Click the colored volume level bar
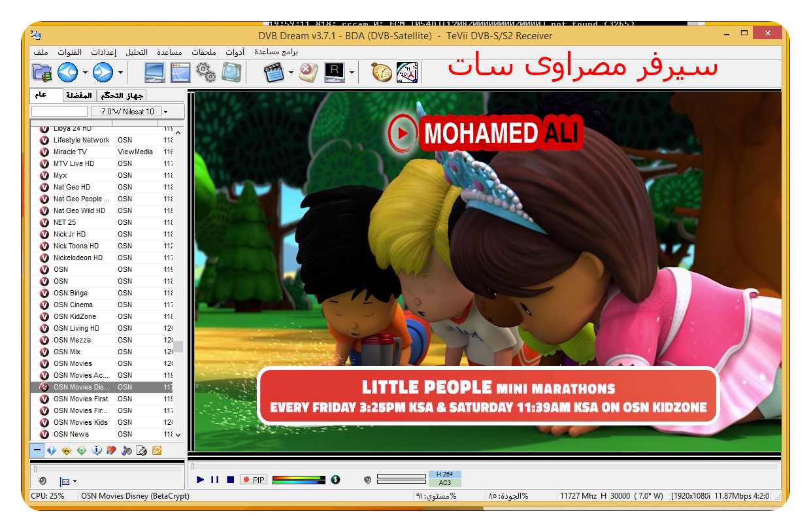Viewport: 811px width, 532px height. pos(299,480)
